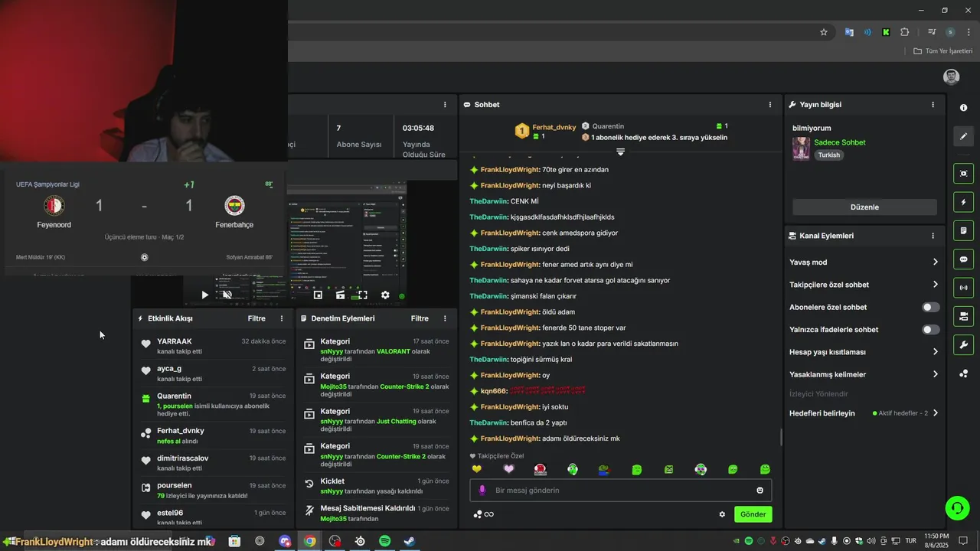The width and height of the screenshot is (980, 551).
Task: Open Filtre in Denetim Eylemleri panel
Action: tap(420, 318)
